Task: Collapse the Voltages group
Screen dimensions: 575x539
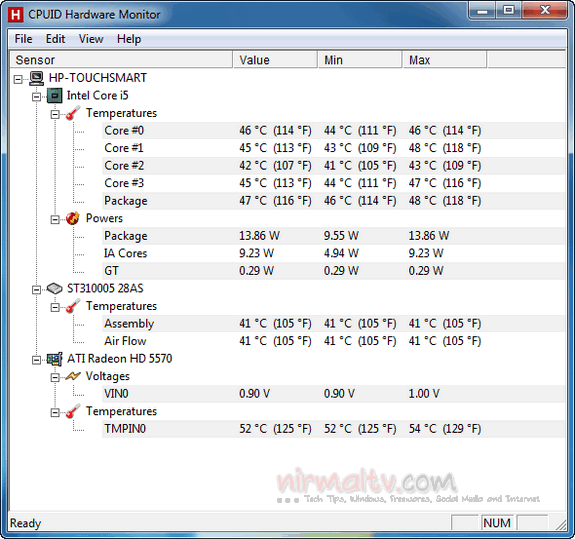Action: tap(55, 377)
